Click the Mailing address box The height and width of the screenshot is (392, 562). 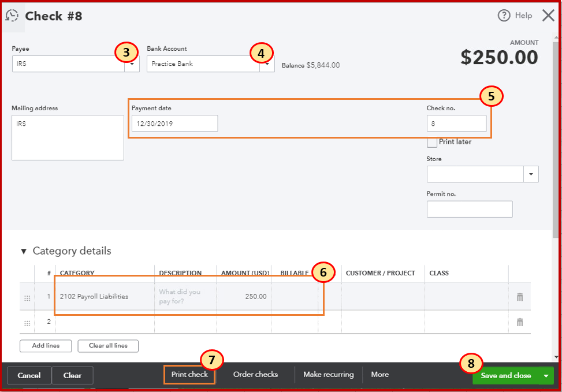[68, 137]
